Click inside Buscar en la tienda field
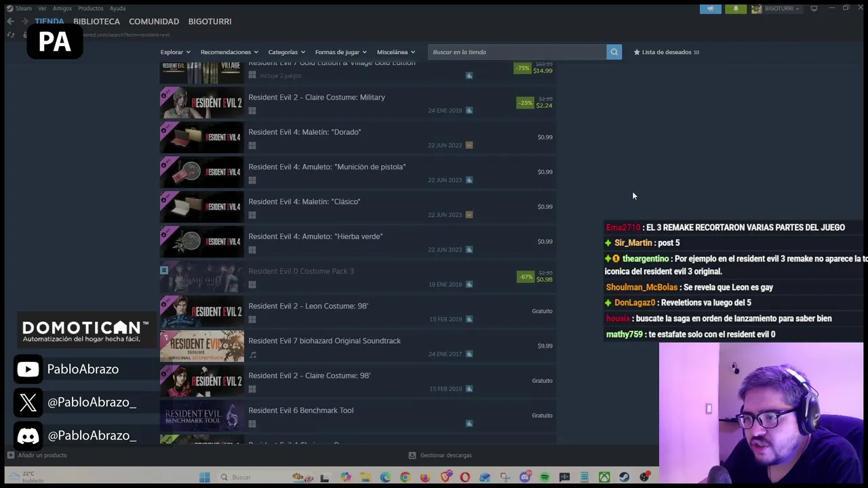Screen dimensions: 868x488 click(x=517, y=52)
